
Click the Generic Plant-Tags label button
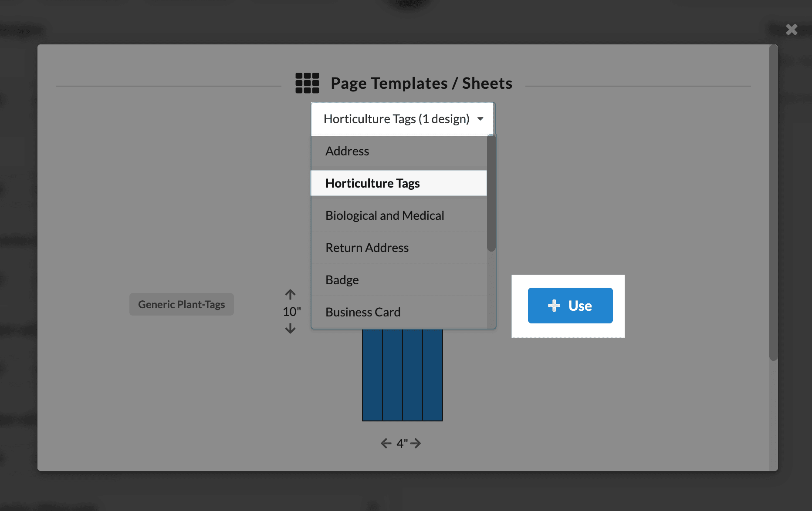(181, 304)
